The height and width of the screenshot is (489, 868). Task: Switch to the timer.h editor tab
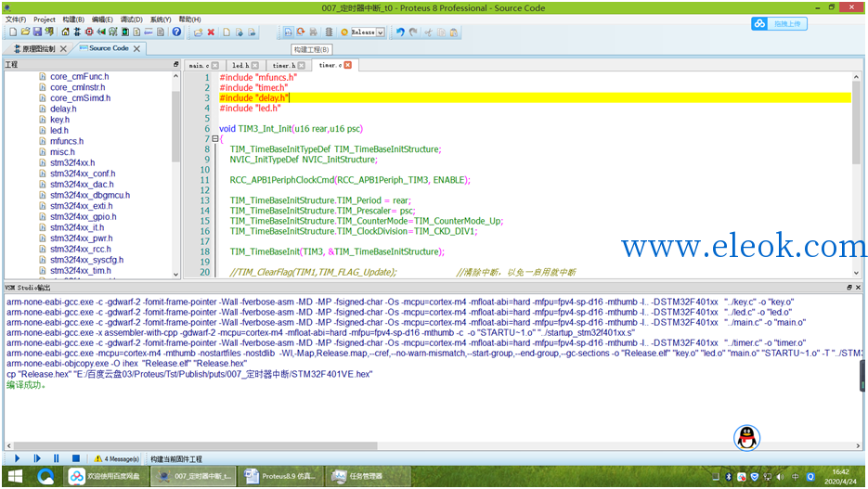pos(284,65)
